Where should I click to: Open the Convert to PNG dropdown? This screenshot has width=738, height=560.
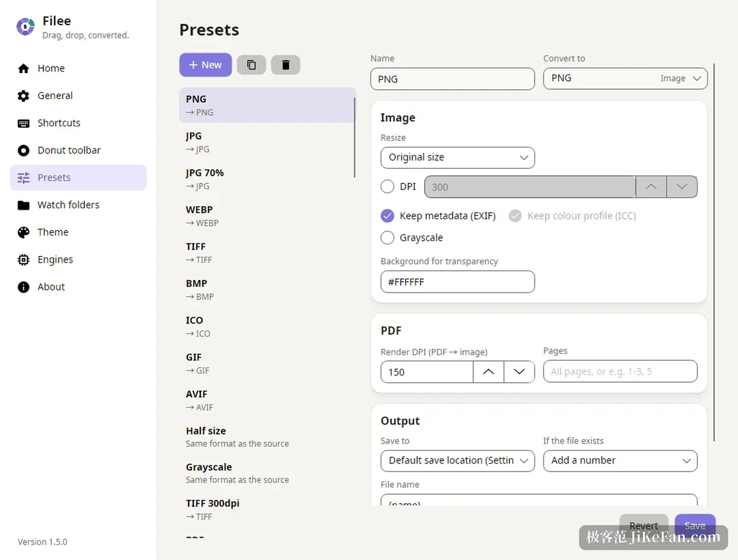625,79
